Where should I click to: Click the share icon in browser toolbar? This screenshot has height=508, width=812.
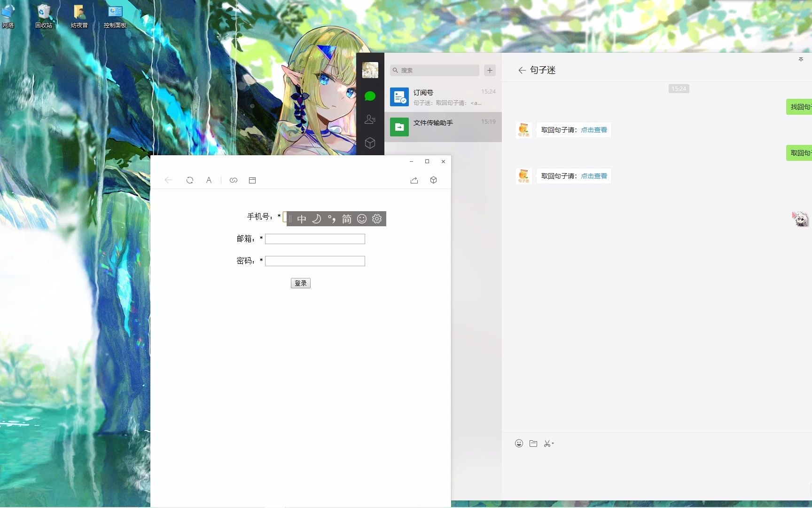click(x=414, y=180)
